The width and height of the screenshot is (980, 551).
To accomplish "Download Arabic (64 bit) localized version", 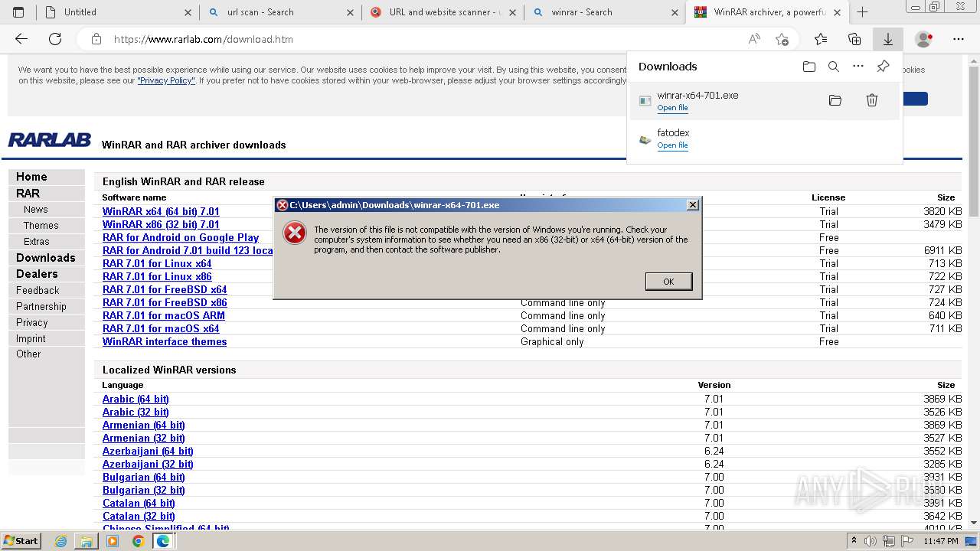I will [136, 399].
